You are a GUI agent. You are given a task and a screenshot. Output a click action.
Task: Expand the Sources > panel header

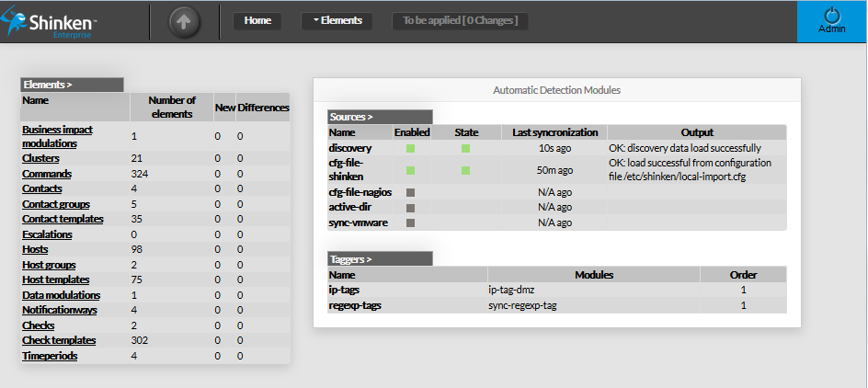(380, 118)
